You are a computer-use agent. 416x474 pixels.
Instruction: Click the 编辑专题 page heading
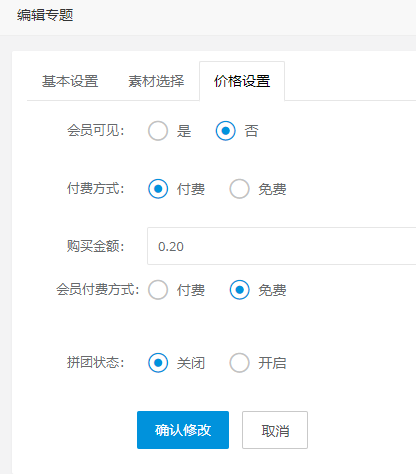tap(45, 15)
